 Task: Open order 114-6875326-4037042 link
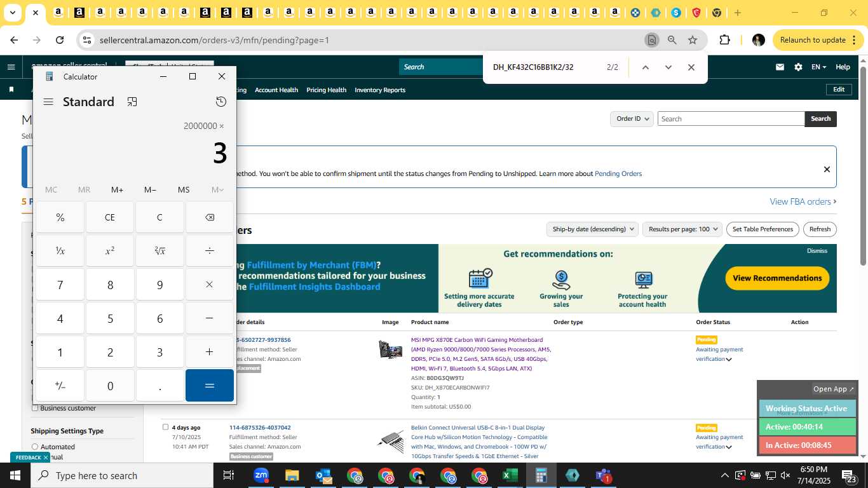(x=260, y=428)
